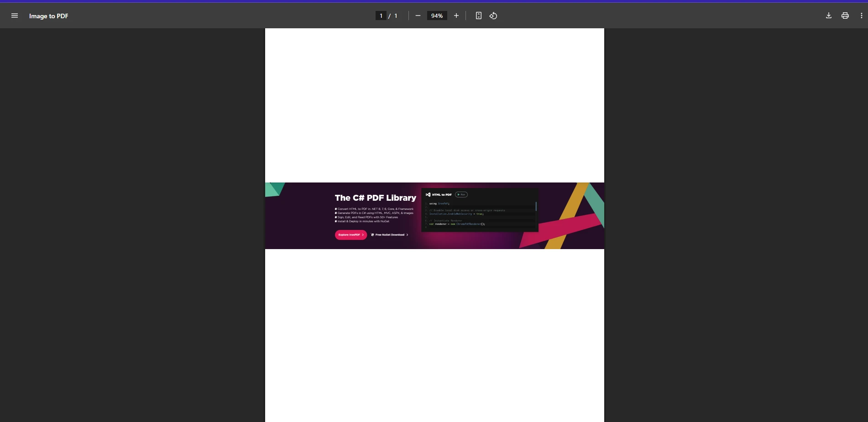Open the sidebar hamburger menu
This screenshot has width=868, height=422.
[x=15, y=16]
